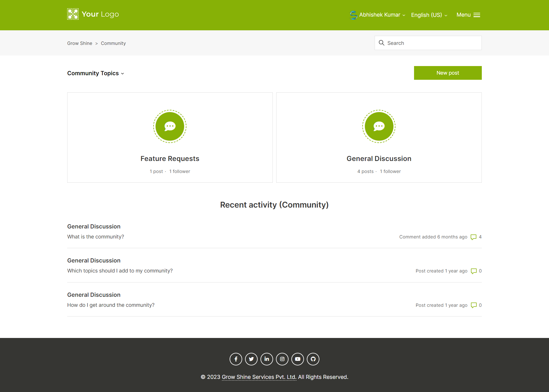Click the Feature Requests chat bubble icon
Image resolution: width=549 pixels, height=392 pixels.
click(170, 126)
